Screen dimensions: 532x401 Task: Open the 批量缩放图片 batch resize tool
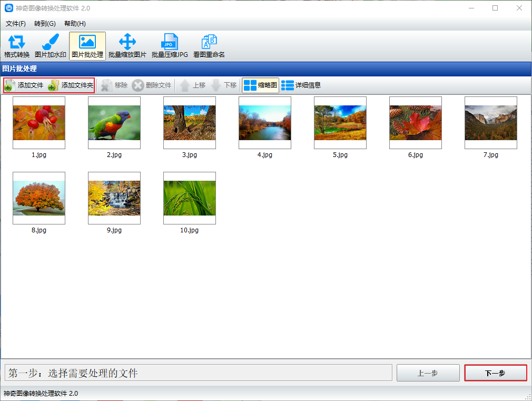127,46
